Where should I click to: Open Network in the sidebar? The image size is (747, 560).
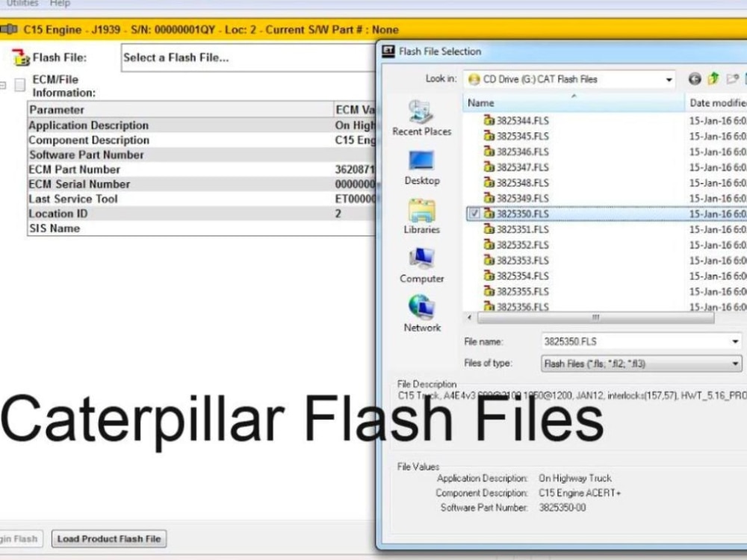[x=421, y=314]
